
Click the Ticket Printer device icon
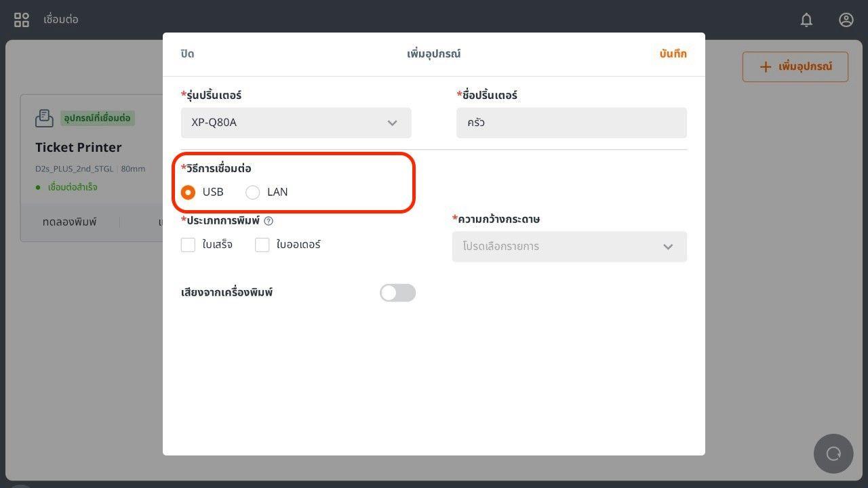point(44,118)
